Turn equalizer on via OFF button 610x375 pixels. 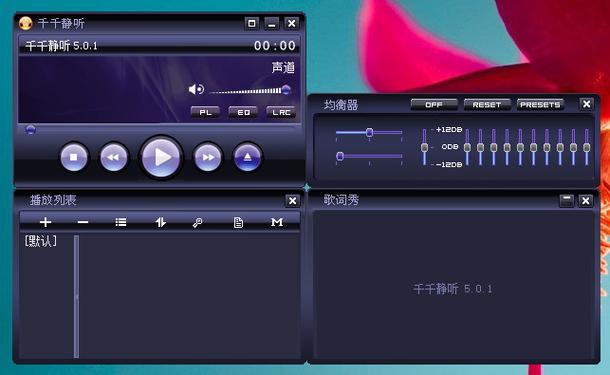tap(434, 105)
